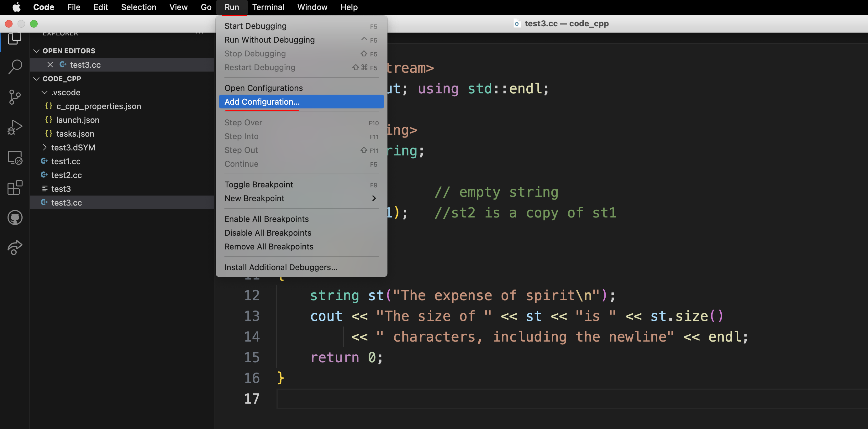This screenshot has width=868, height=429.
Task: Select Toggle Breakpoint menu option
Action: point(259,184)
